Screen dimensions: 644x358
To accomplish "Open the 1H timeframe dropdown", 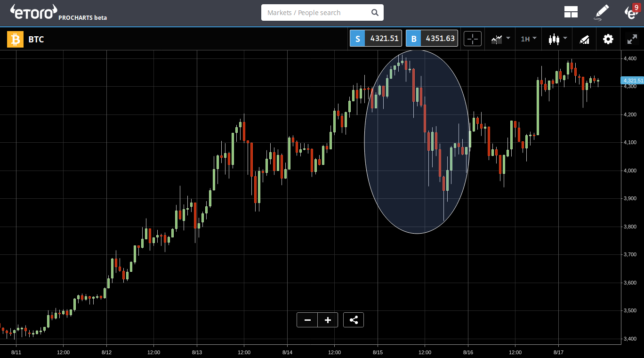I will pyautogui.click(x=529, y=39).
